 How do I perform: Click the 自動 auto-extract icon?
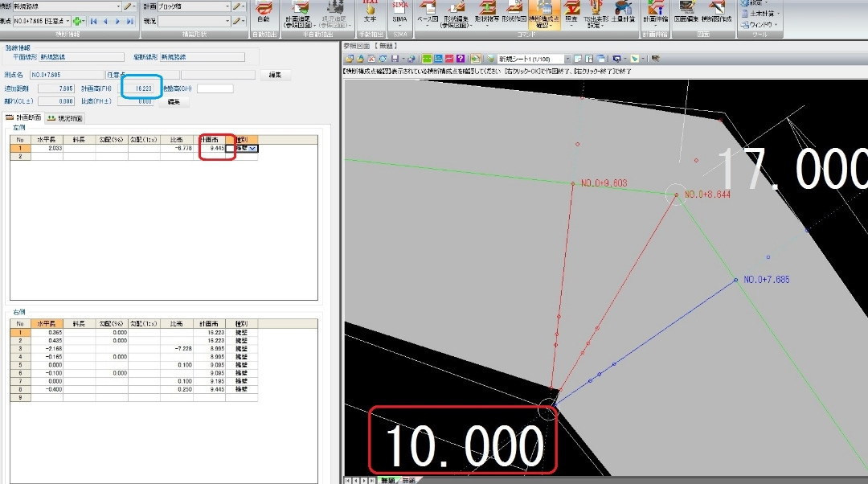pyautogui.click(x=264, y=12)
